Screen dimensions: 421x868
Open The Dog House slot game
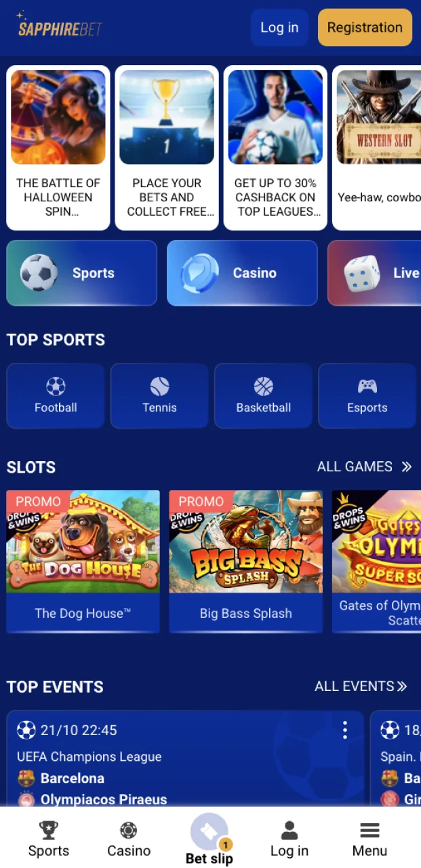[x=83, y=561]
